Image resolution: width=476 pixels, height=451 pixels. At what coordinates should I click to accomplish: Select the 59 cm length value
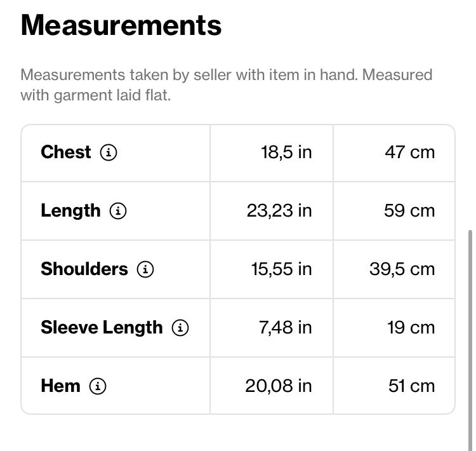click(409, 211)
